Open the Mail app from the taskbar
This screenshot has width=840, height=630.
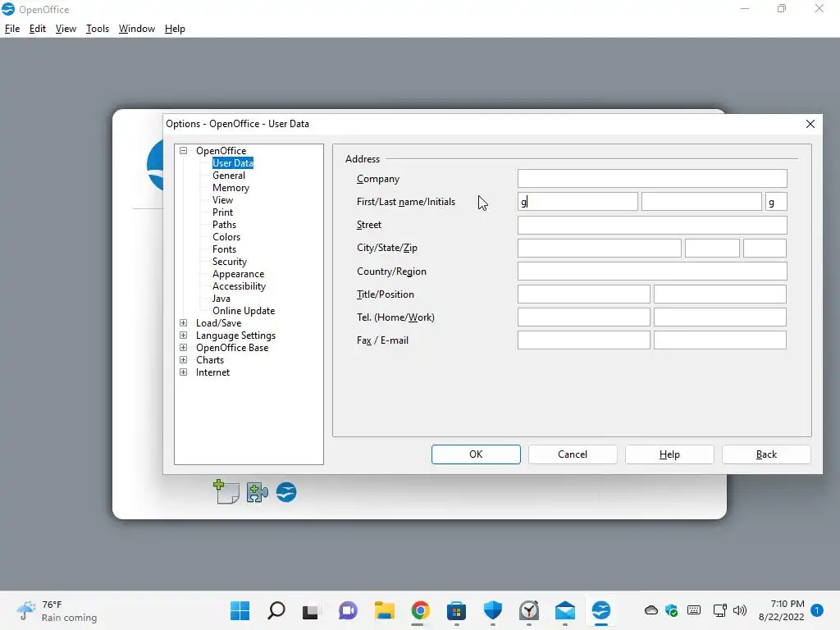564,610
